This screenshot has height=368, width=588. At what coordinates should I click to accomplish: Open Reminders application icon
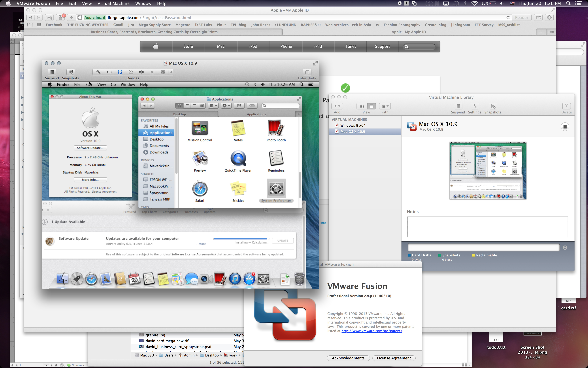276,158
